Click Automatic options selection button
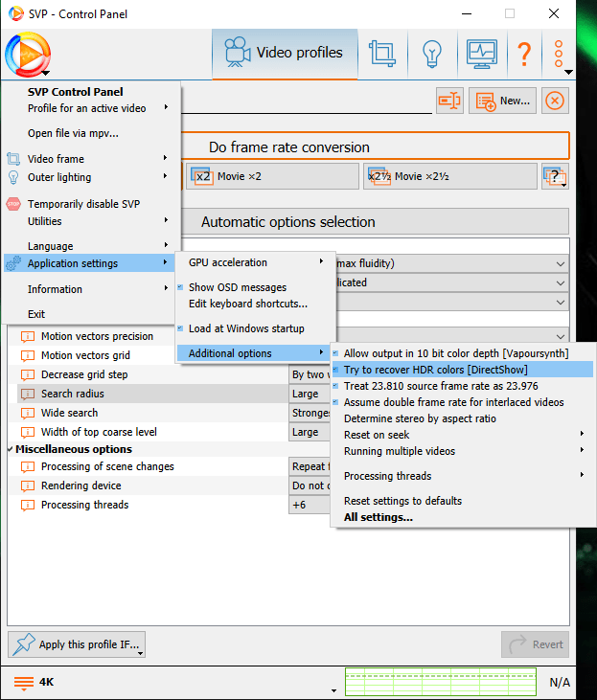 tap(376, 222)
